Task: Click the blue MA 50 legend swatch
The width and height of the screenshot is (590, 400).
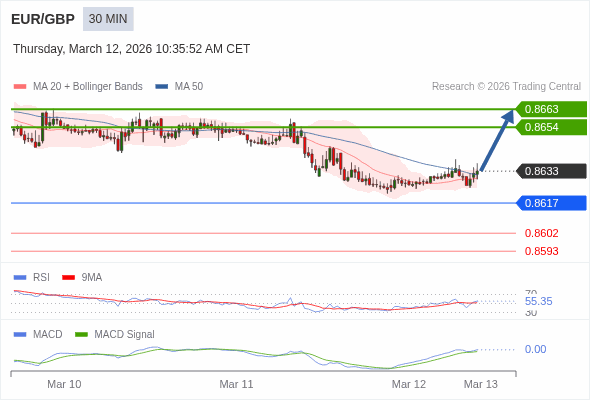Action: pos(162,87)
